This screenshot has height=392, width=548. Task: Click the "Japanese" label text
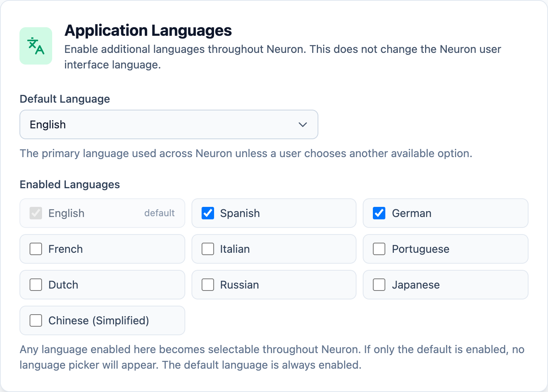coord(416,285)
